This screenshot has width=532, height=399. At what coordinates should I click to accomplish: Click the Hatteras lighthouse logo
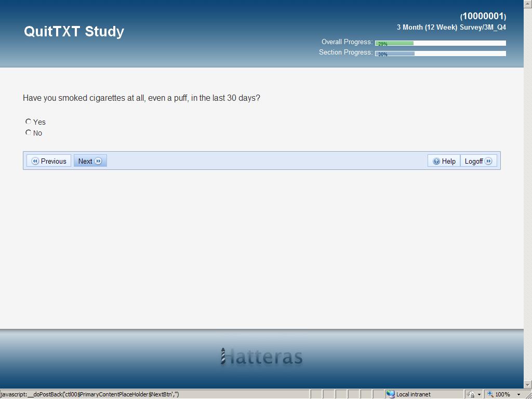261,356
